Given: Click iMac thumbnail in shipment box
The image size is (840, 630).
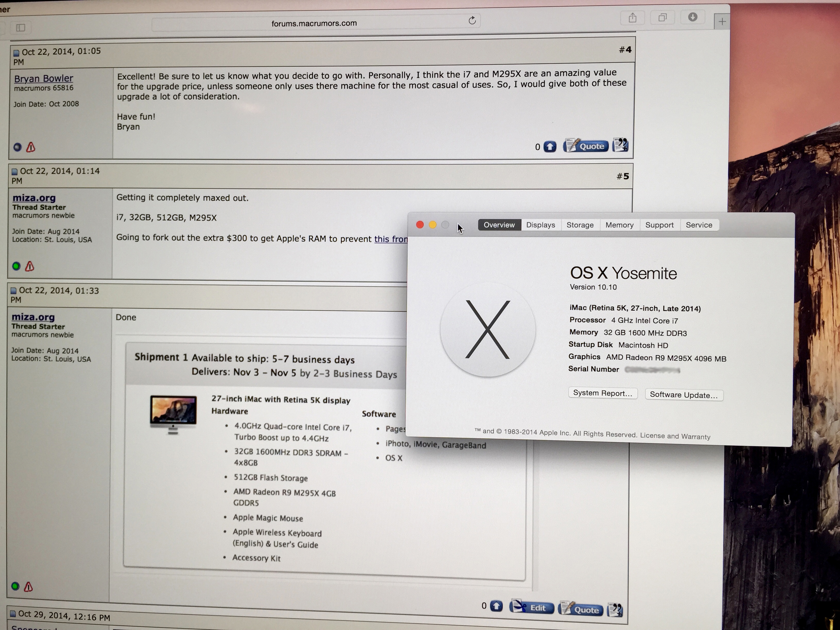Looking at the screenshot, I should [x=173, y=415].
